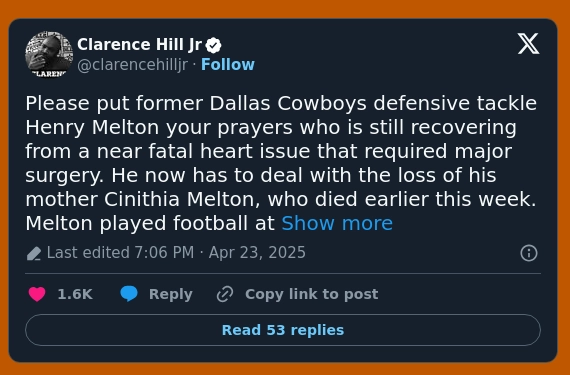Click the Reply text label
This screenshot has width=570, height=375.
(x=170, y=294)
